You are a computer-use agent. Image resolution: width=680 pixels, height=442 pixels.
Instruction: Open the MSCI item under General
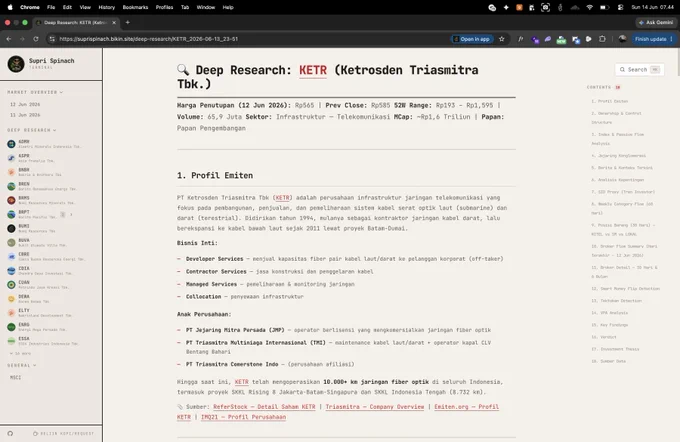coord(16,377)
